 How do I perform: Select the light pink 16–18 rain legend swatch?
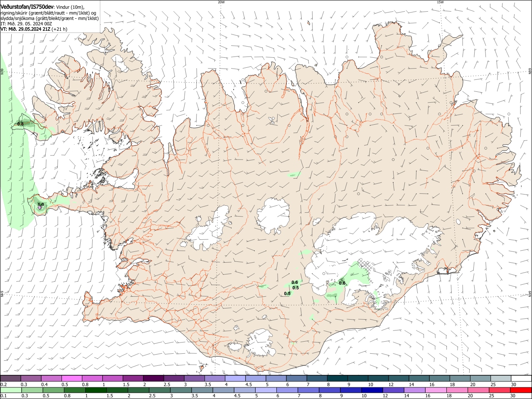coord(435,390)
